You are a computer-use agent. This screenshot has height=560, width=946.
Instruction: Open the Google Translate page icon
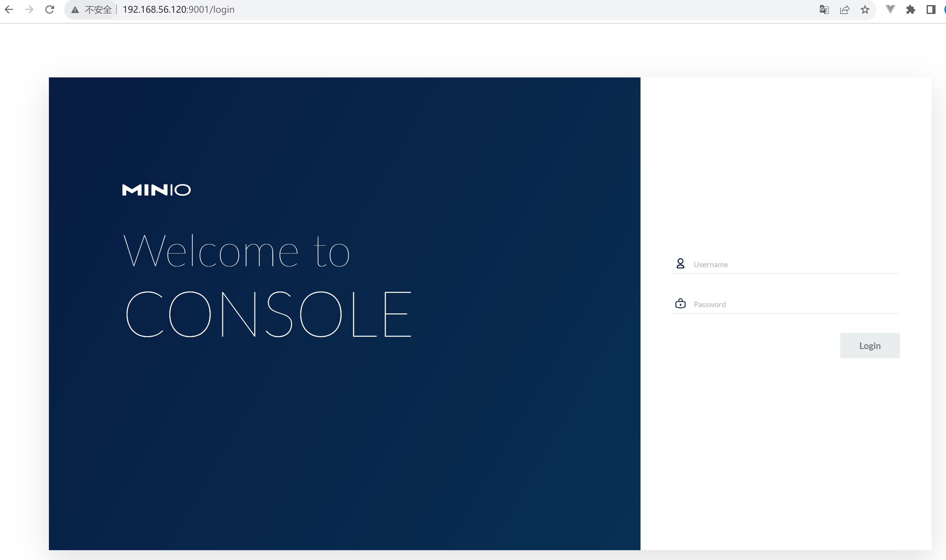point(825,10)
